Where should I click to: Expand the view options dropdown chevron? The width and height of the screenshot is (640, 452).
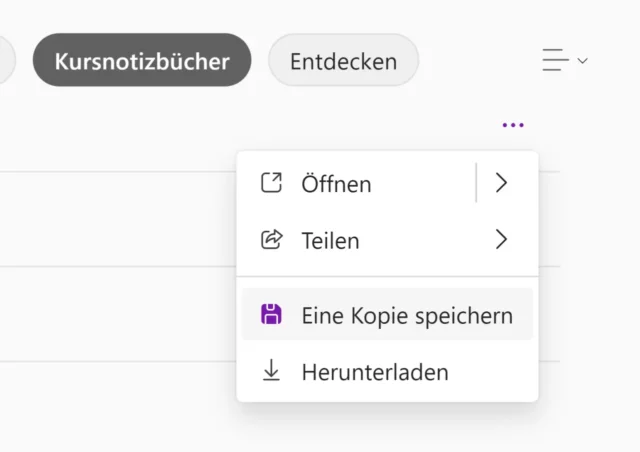point(583,61)
